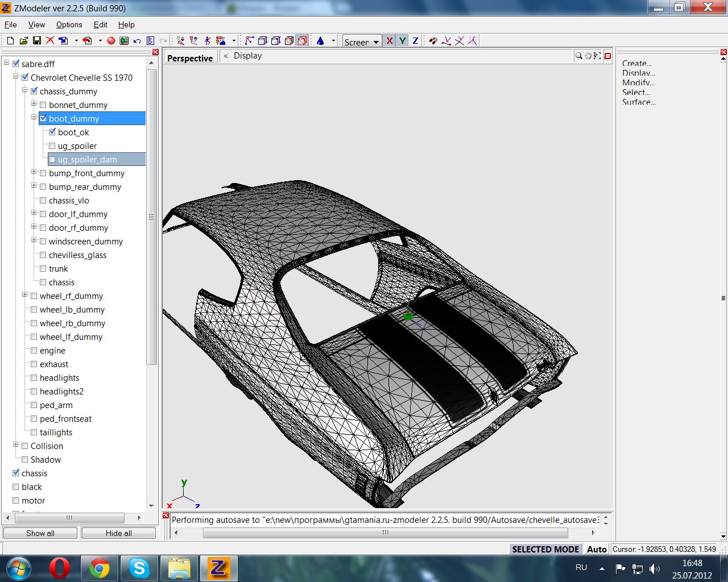Open the Options menu

point(69,24)
